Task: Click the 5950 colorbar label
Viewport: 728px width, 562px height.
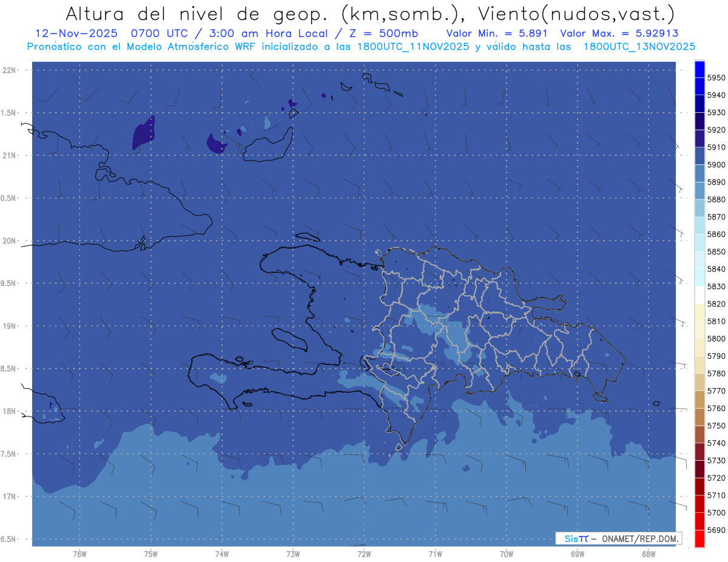Action: (716, 78)
